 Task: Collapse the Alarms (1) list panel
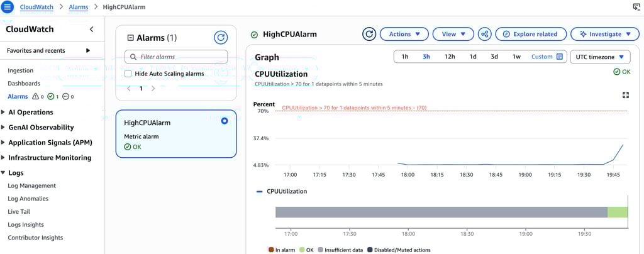tap(131, 38)
